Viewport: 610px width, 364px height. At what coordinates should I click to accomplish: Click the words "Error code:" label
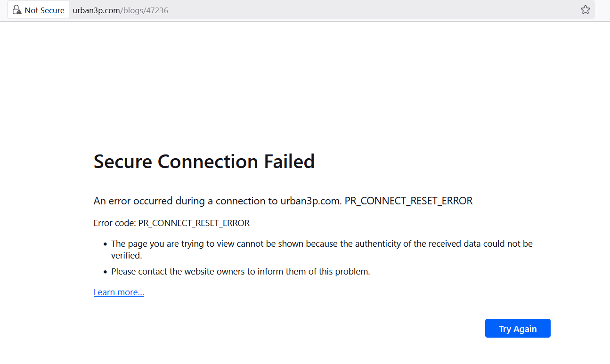pos(114,223)
